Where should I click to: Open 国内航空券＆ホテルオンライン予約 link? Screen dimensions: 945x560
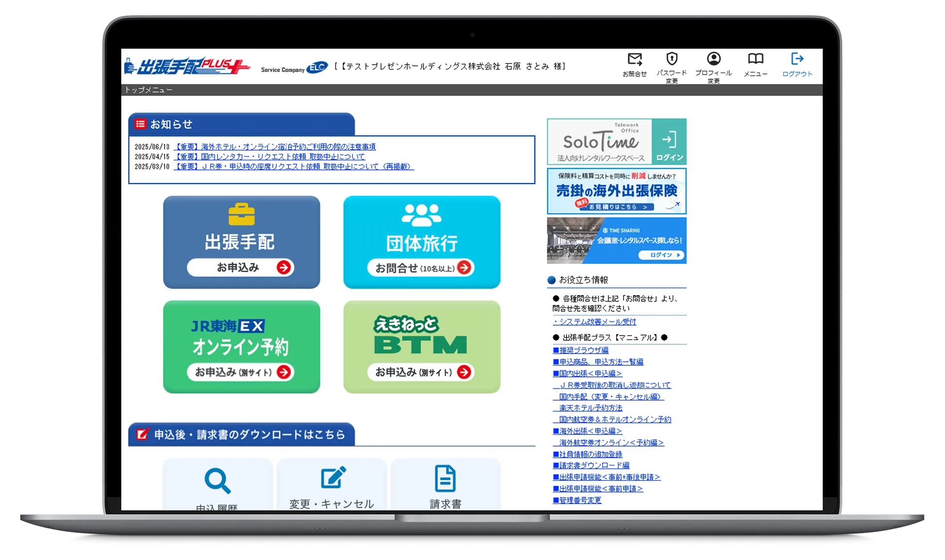tap(612, 419)
